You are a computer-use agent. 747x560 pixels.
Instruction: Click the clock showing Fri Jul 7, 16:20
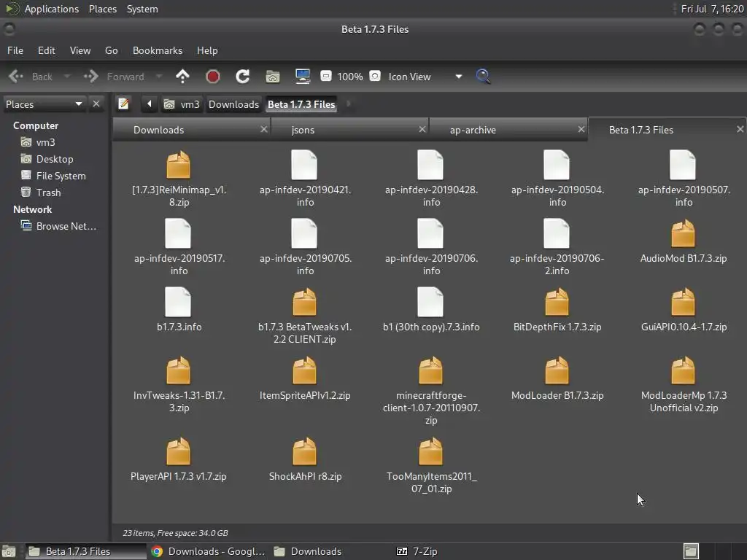[x=712, y=9]
